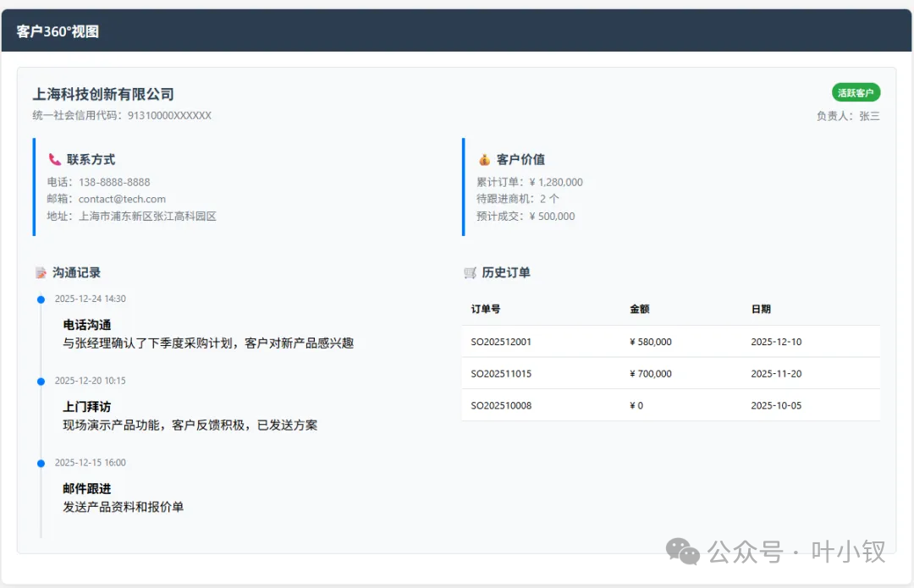The height and width of the screenshot is (588, 914).
Task: Click the 电话沟通 record title
Action: point(87,325)
